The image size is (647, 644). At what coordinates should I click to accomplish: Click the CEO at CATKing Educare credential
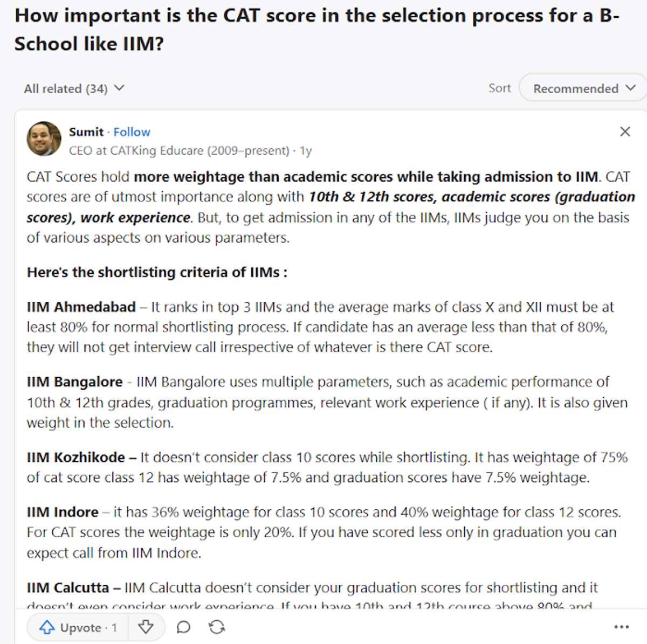pos(179,151)
